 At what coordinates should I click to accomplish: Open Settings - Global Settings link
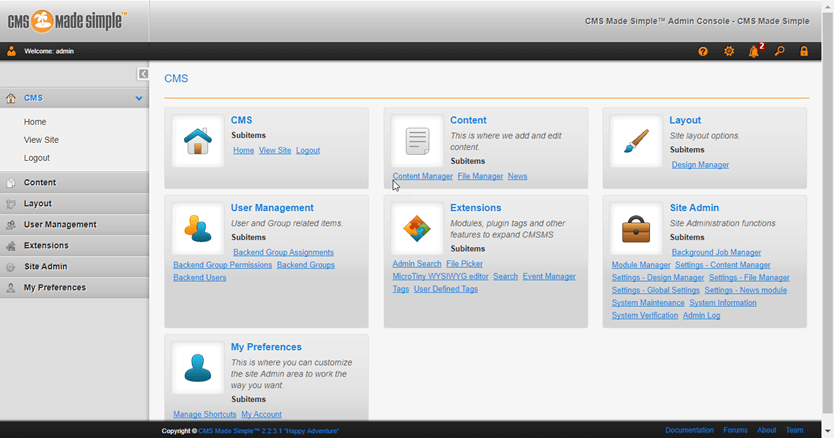(x=655, y=291)
